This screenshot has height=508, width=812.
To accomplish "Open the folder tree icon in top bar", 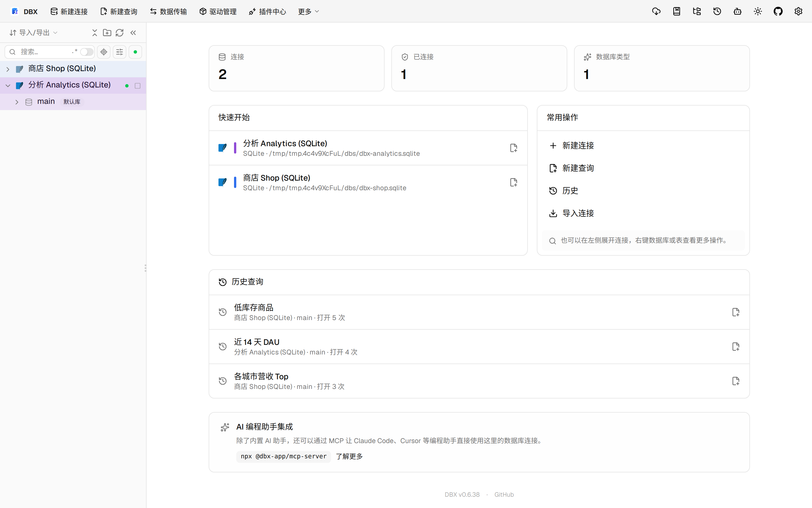I will pos(697,11).
